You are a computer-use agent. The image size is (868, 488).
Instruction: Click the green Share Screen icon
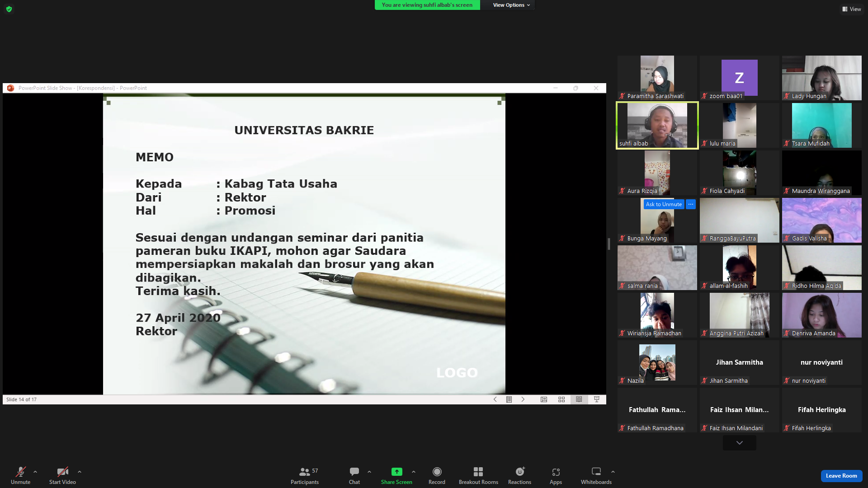coord(396,472)
